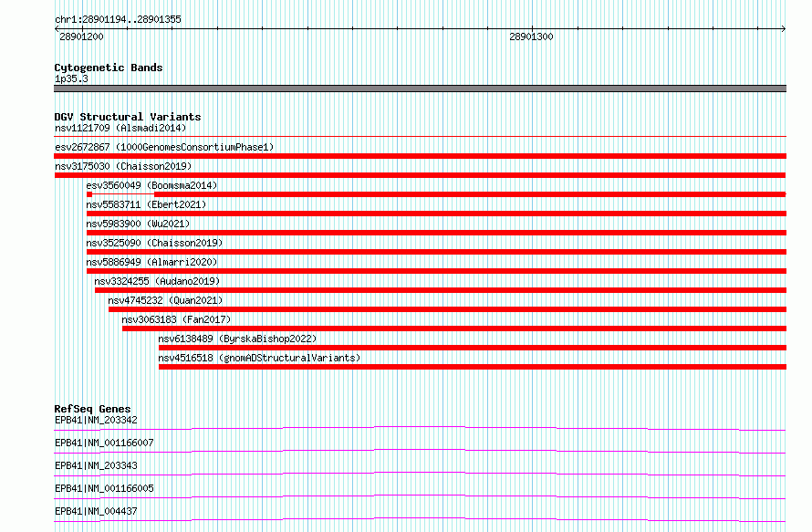Screen dimensions: 812x532
Task: Open variant nsv4745232 (Quan2021)
Action: (x=165, y=300)
